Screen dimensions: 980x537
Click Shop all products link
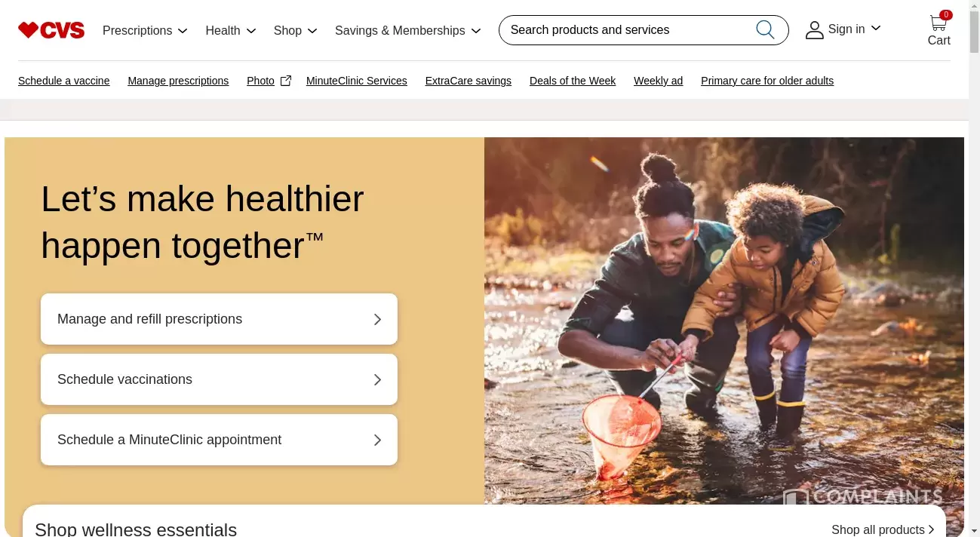click(883, 529)
